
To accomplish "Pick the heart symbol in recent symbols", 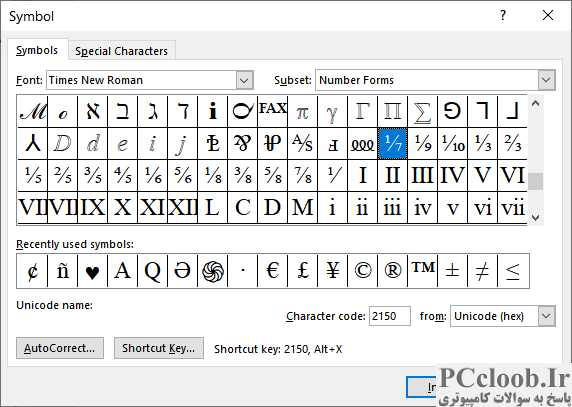I will 93,271.
